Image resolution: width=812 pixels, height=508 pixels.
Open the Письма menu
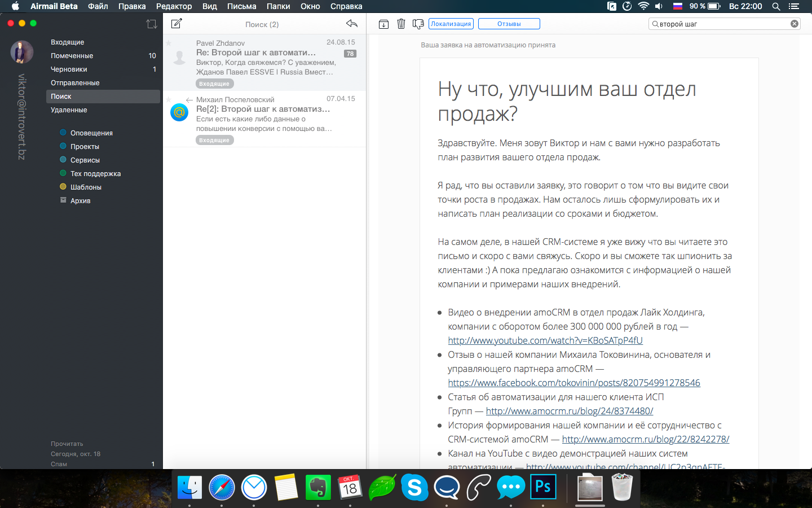[242, 6]
